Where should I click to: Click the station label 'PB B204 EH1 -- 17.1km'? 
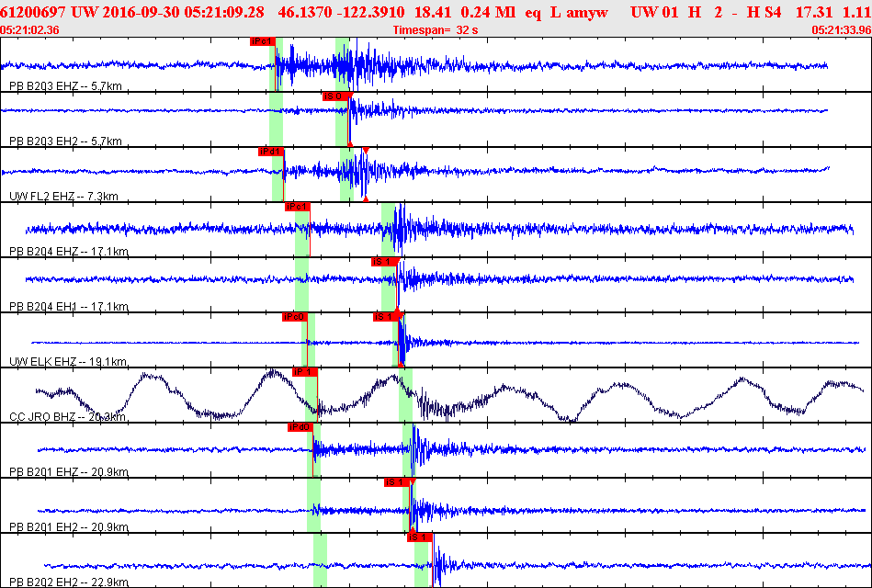pyautogui.click(x=69, y=307)
